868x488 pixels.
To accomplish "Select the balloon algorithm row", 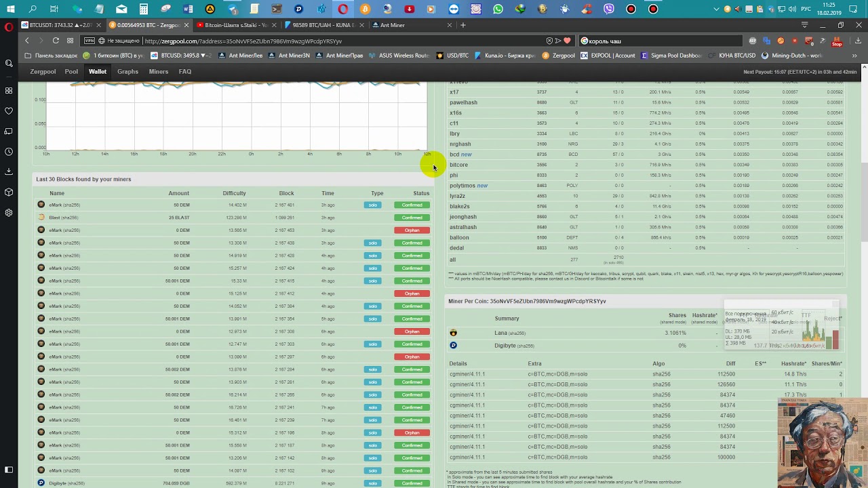I will [x=646, y=237].
